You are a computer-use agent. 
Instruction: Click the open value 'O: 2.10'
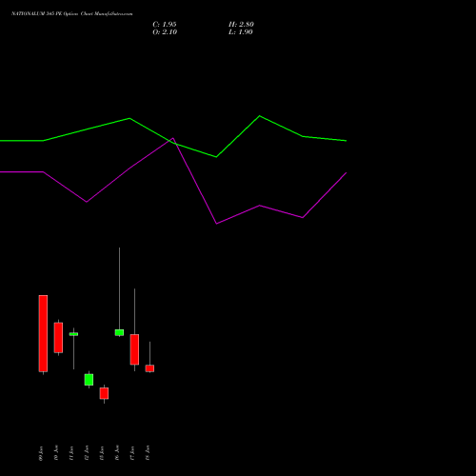click(x=165, y=32)
